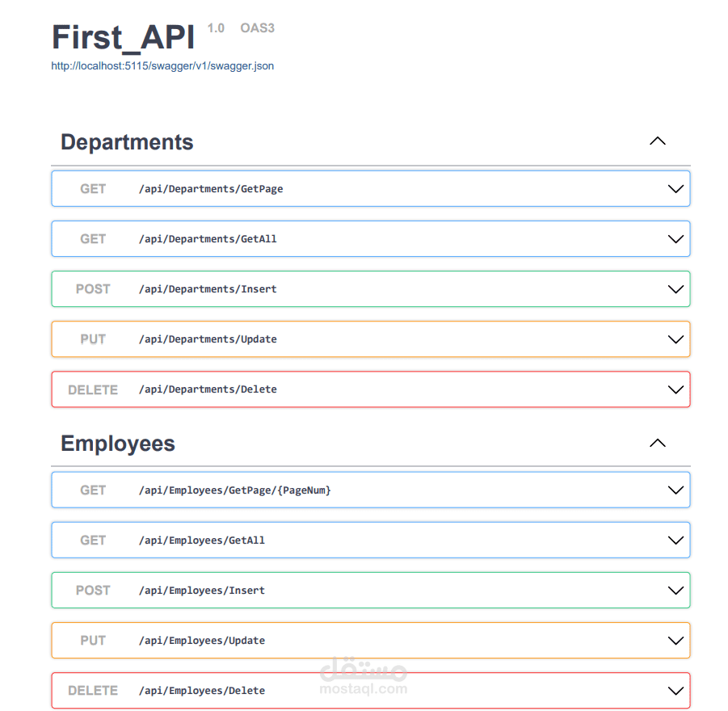Collapse the Employees section

point(657,443)
